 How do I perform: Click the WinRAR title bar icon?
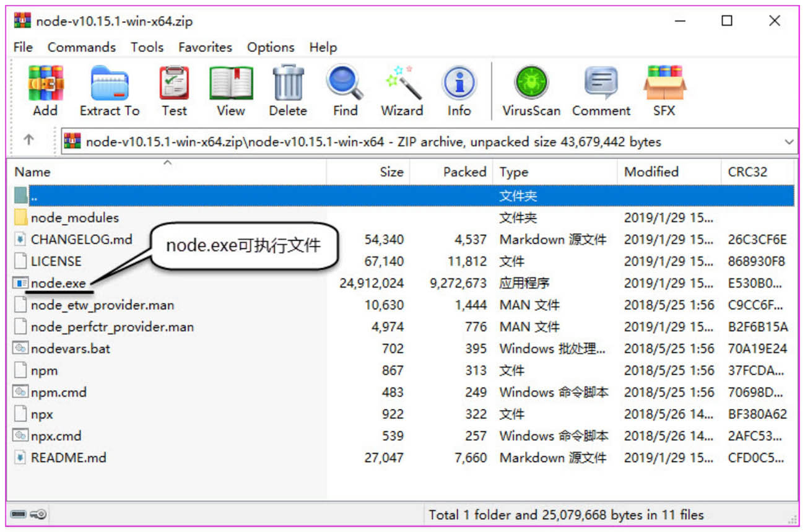pyautogui.click(x=22, y=20)
